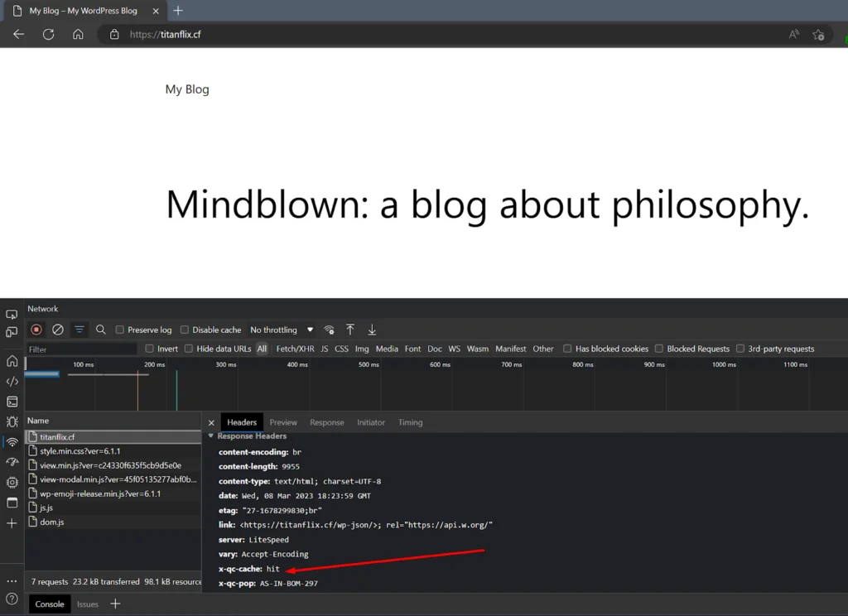The image size is (848, 616).
Task: Open the Preview tab
Action: pos(283,422)
